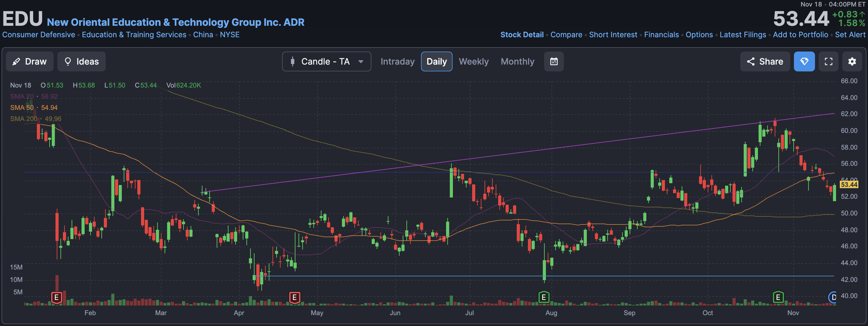Click the Vol 624.20K reading
Viewport: 868px width, 326px height.
click(x=183, y=85)
